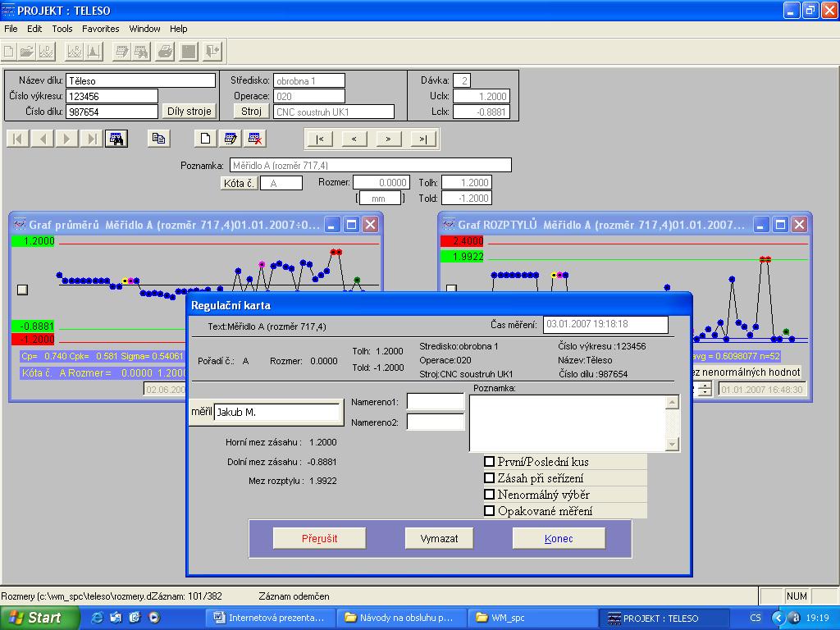Image resolution: width=840 pixels, height=630 pixels.
Task: Check Opakované měření checkbox
Action: [489, 510]
